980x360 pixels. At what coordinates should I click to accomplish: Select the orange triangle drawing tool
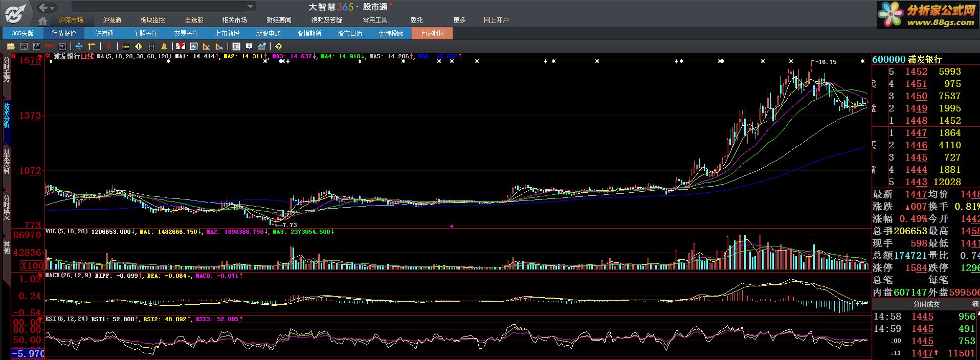(x=207, y=46)
